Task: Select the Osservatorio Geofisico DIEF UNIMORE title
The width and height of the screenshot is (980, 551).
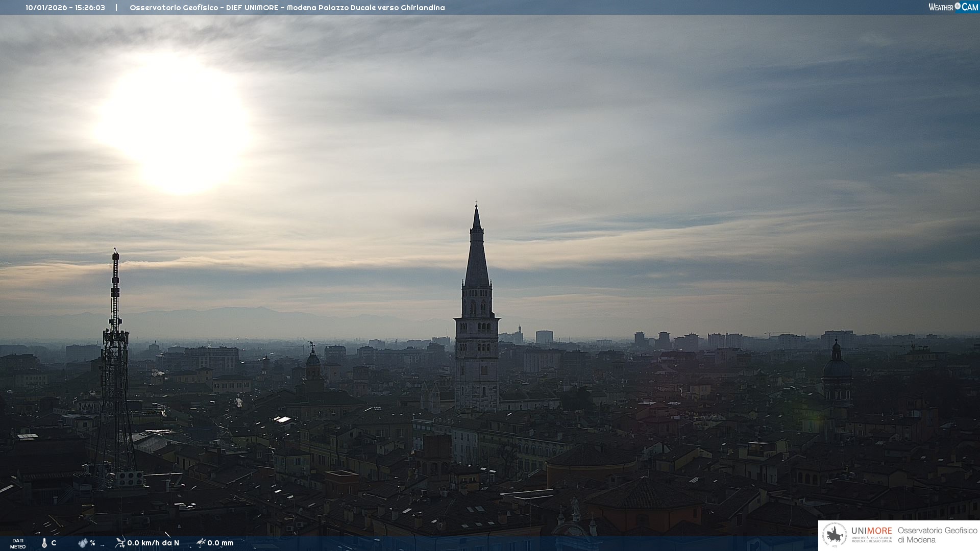Action: tap(287, 8)
